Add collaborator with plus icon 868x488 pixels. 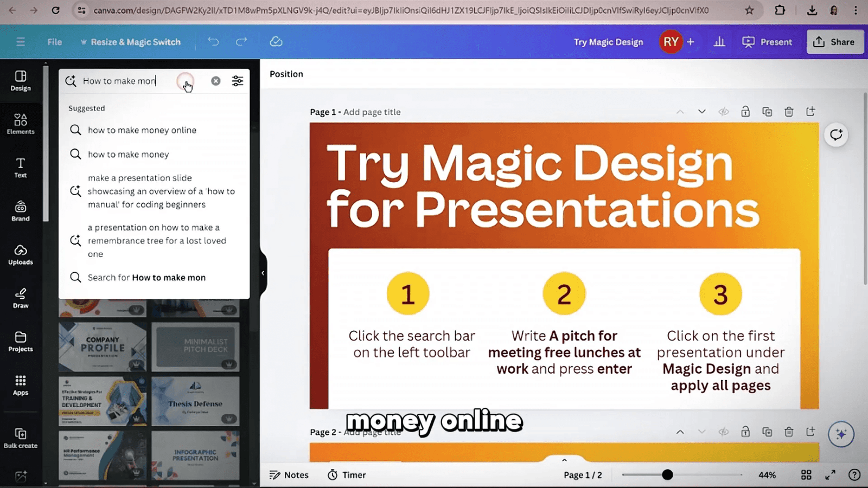click(691, 42)
